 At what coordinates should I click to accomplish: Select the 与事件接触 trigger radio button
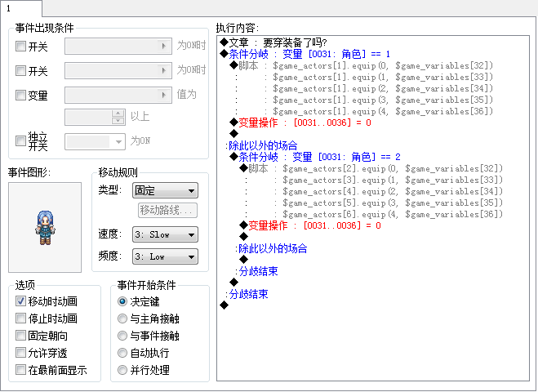click(122, 336)
